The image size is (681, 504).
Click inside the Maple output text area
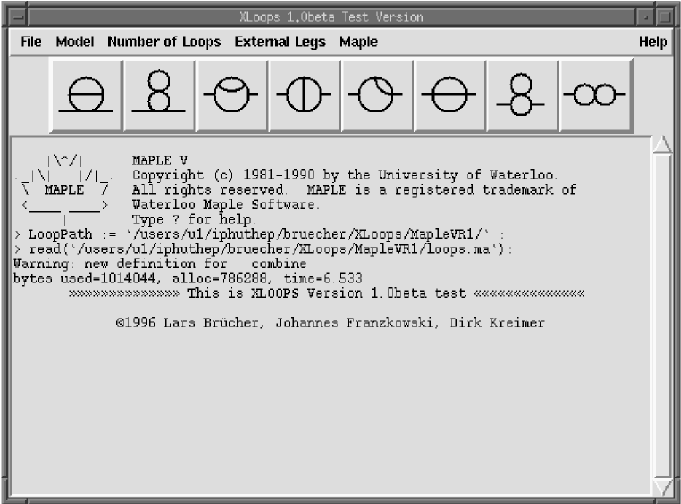point(330,400)
